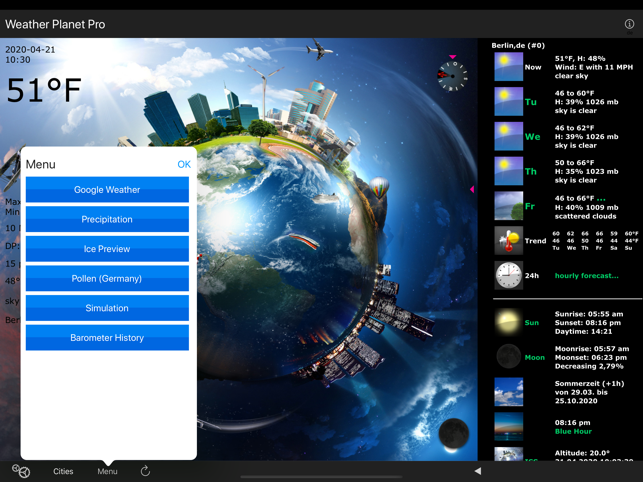Tap the refresh arrow icon

pyautogui.click(x=145, y=471)
